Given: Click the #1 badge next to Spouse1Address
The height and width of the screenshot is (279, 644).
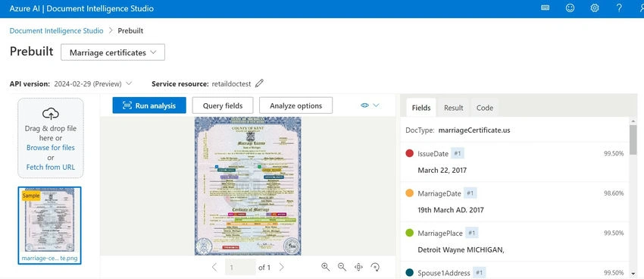Looking at the screenshot, I should [479, 272].
